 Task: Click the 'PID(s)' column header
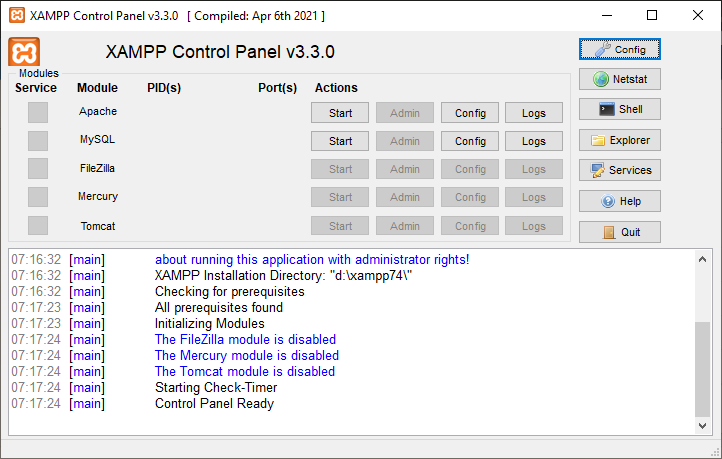pos(164,88)
